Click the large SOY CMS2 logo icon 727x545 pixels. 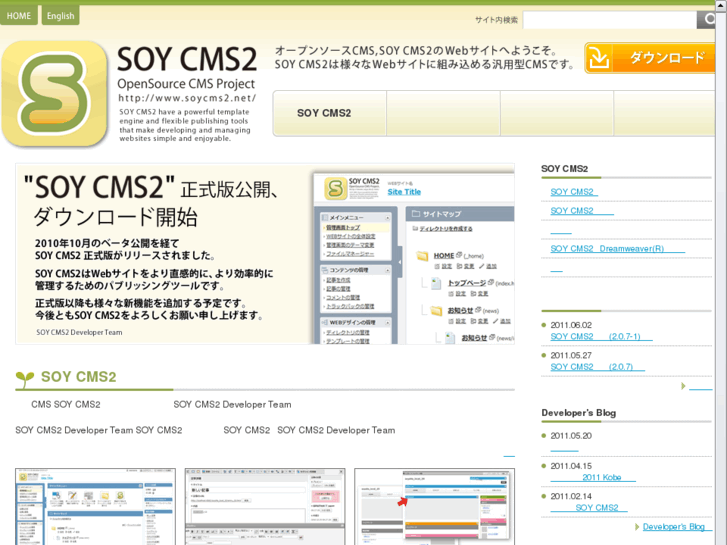click(54, 94)
